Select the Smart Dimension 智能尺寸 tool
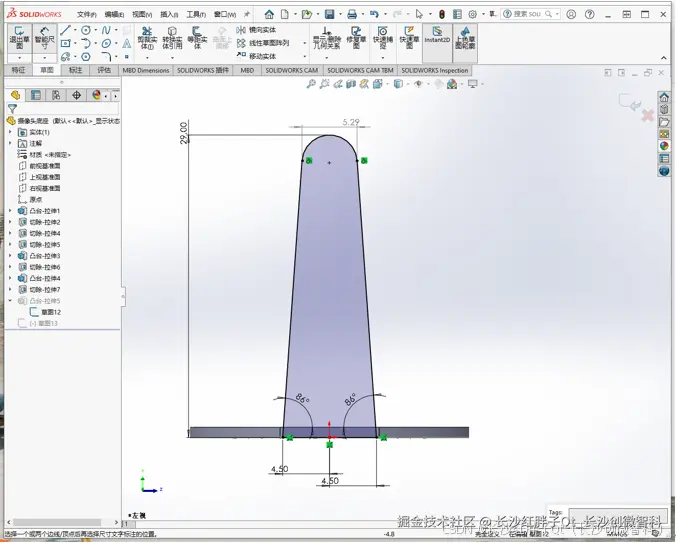 (x=44, y=38)
